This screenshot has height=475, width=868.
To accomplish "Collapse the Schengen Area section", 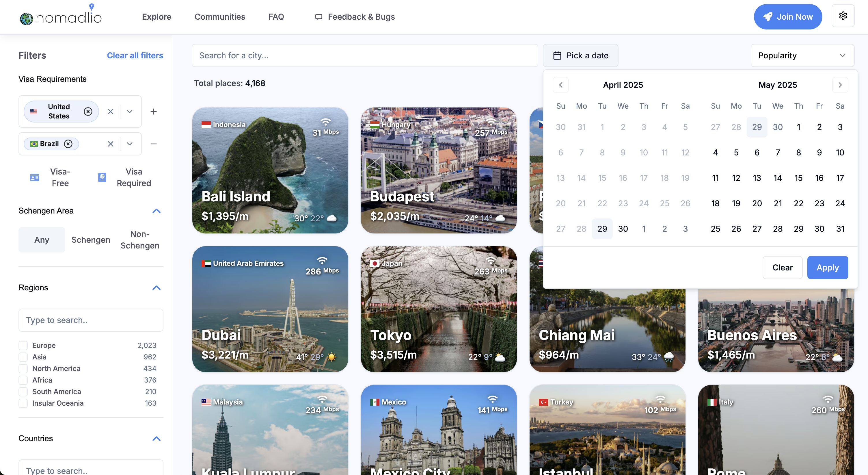I will (x=156, y=211).
